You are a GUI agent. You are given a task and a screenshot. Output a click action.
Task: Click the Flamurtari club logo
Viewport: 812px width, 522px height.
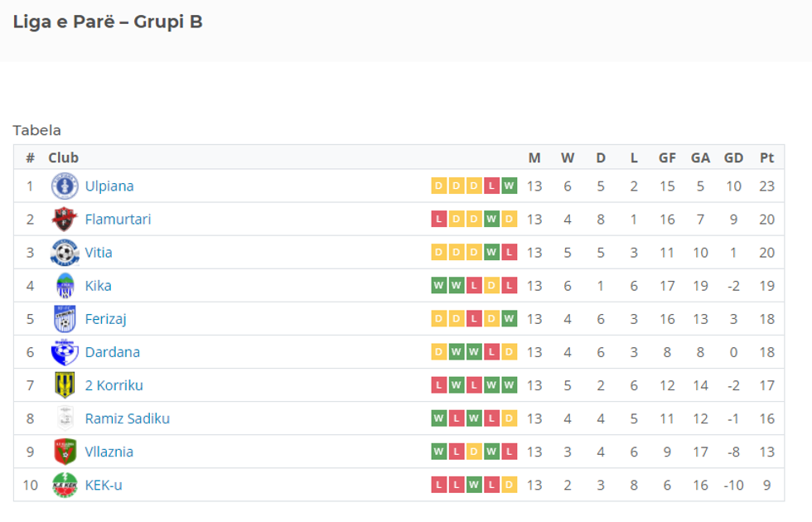(65, 220)
